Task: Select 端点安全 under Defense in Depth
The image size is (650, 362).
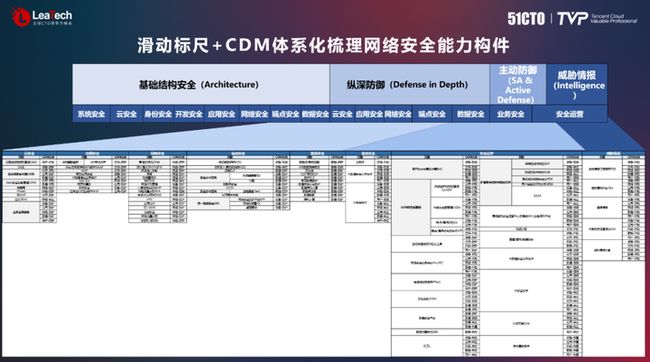Action: (432, 114)
